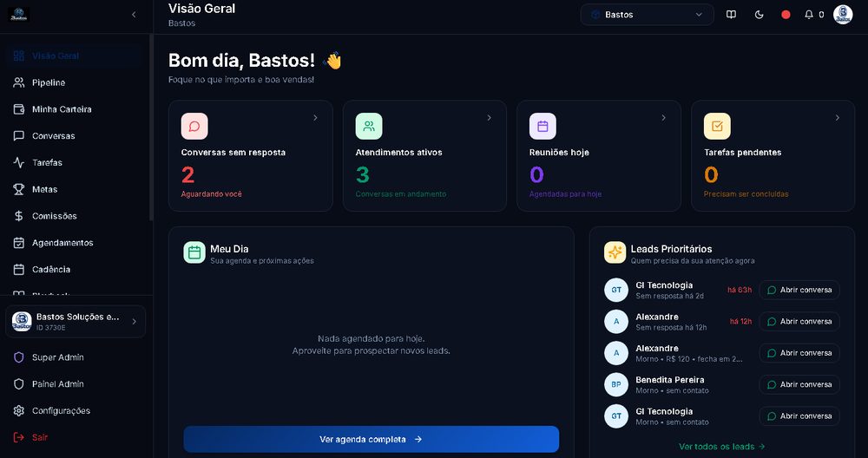Collapse the sidebar with the top chevron

134,15
